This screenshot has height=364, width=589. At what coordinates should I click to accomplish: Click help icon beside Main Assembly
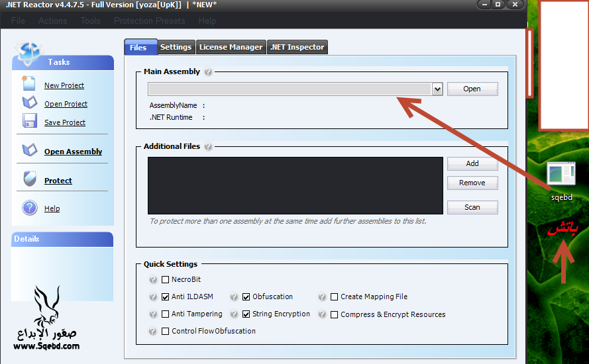208,71
